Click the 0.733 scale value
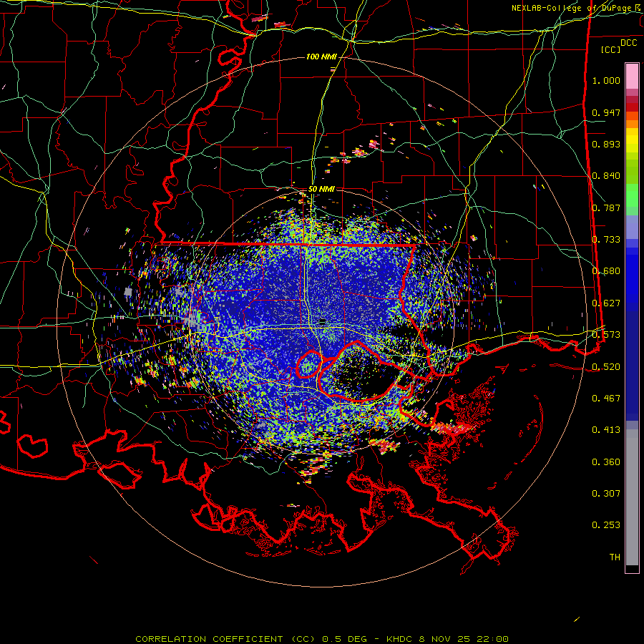Viewport: 644px width, 644px height. point(606,240)
